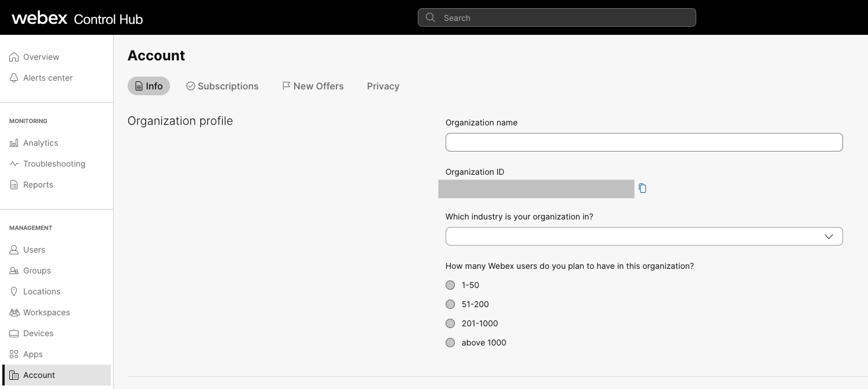
Task: Click the Devices icon in the sidebar
Action: coord(13,333)
